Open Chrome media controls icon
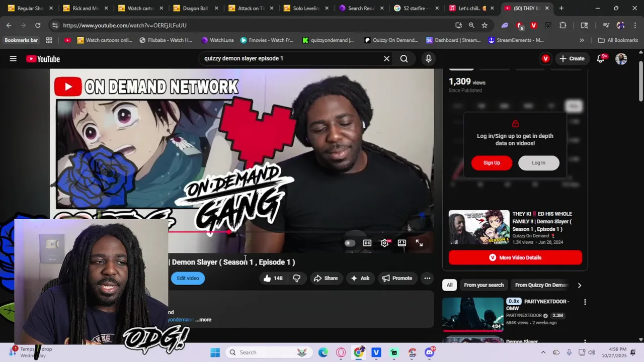Screen dimensions: 644x362 pos(606,25)
